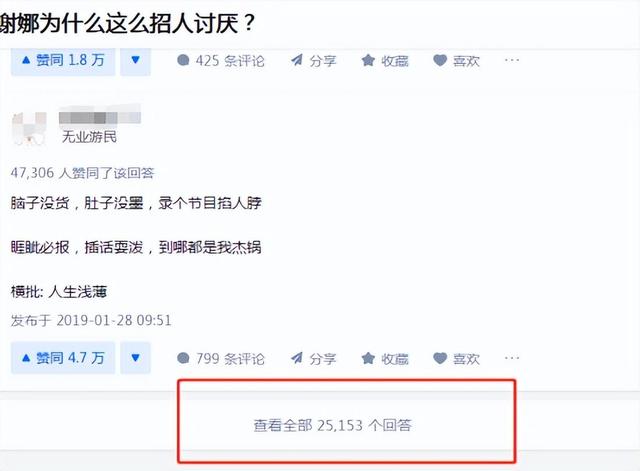
Task: Select the 47,306 人赞同了该回答 voters text
Action: point(82,173)
